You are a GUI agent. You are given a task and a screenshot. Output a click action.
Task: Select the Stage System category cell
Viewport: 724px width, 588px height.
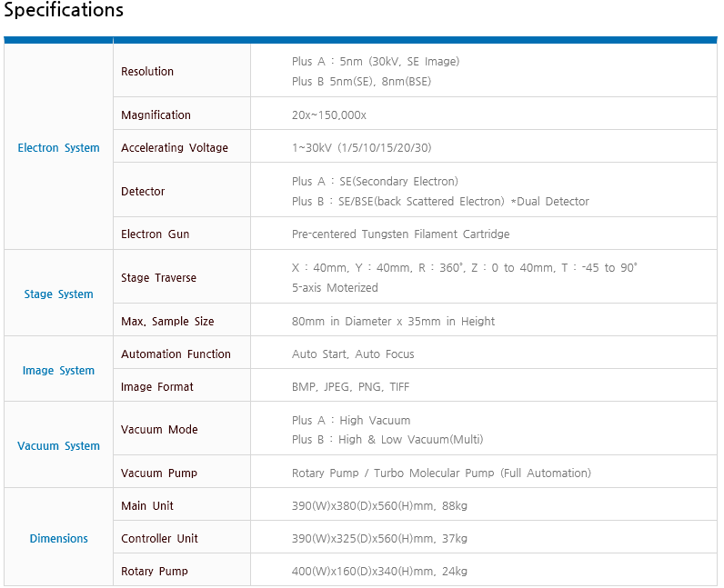pos(58,293)
